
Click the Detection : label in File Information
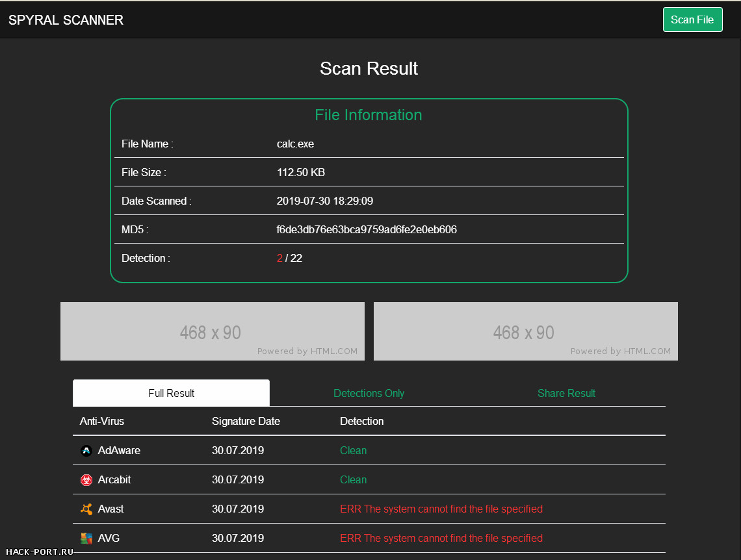click(146, 259)
